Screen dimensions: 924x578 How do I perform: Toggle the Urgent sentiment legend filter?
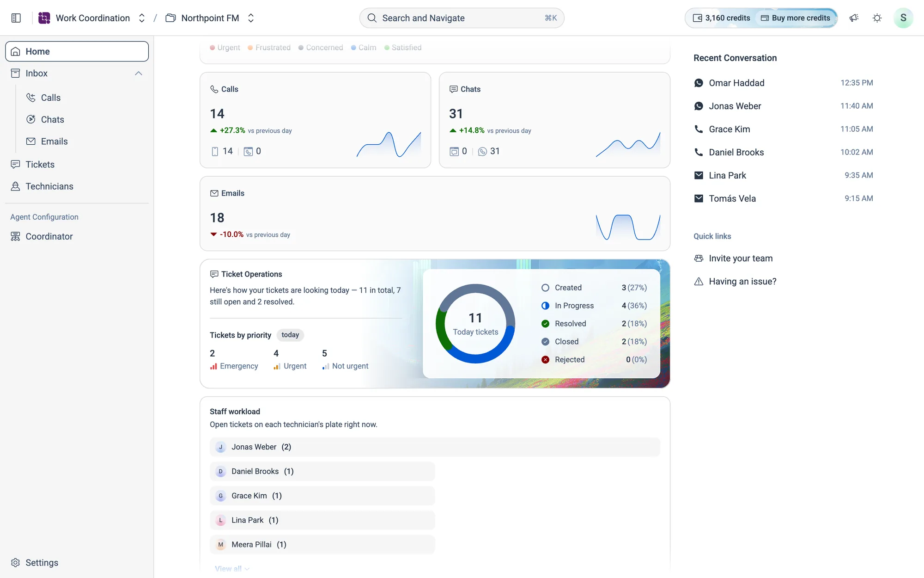(225, 48)
